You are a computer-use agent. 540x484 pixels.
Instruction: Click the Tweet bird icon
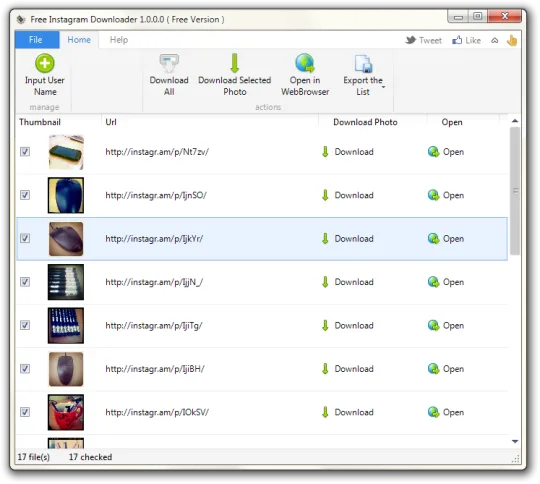click(411, 40)
